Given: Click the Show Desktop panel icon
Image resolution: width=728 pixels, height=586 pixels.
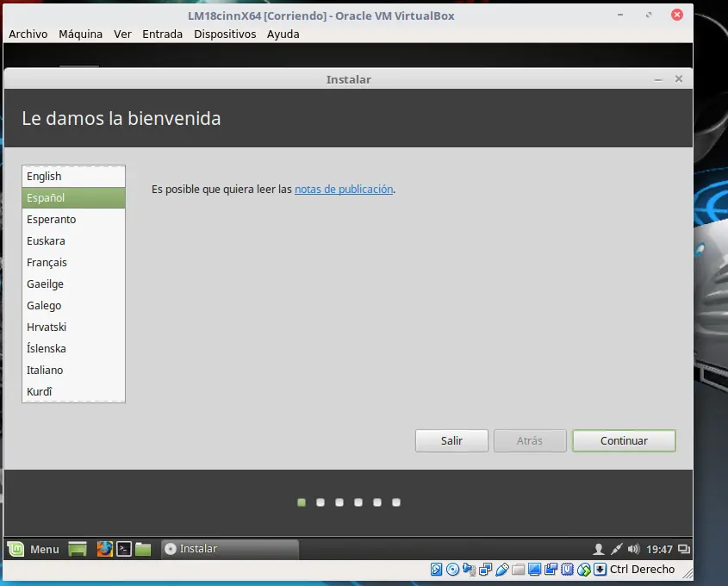Looking at the screenshot, I should pos(78,549).
